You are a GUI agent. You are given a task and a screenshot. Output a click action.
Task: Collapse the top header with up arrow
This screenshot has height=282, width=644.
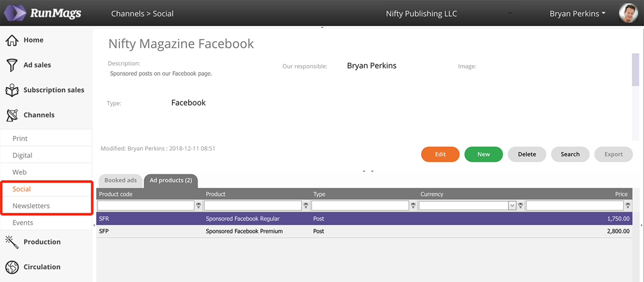323,28
